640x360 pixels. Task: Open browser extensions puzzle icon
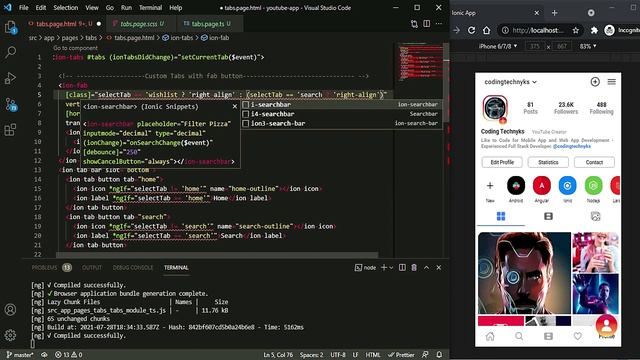(x=594, y=30)
